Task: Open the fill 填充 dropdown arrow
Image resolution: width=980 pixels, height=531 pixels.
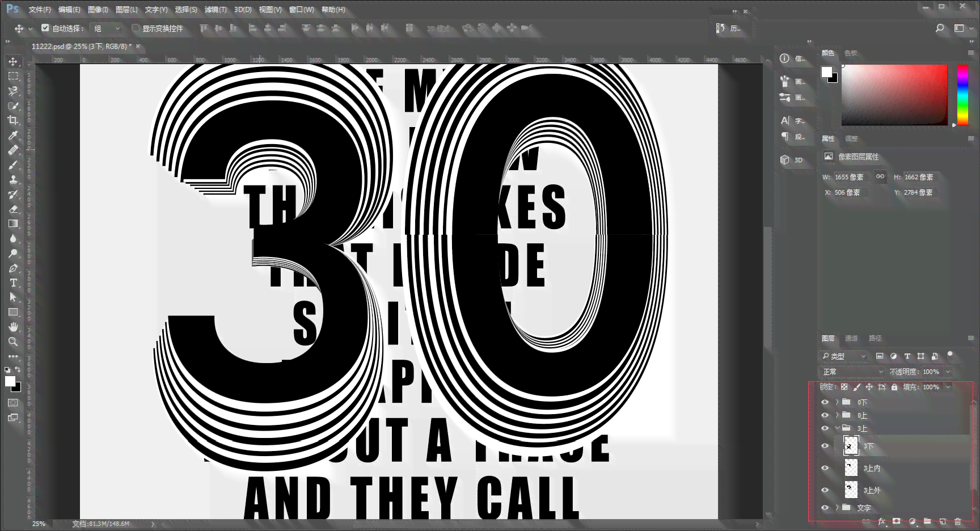Action: [948, 387]
